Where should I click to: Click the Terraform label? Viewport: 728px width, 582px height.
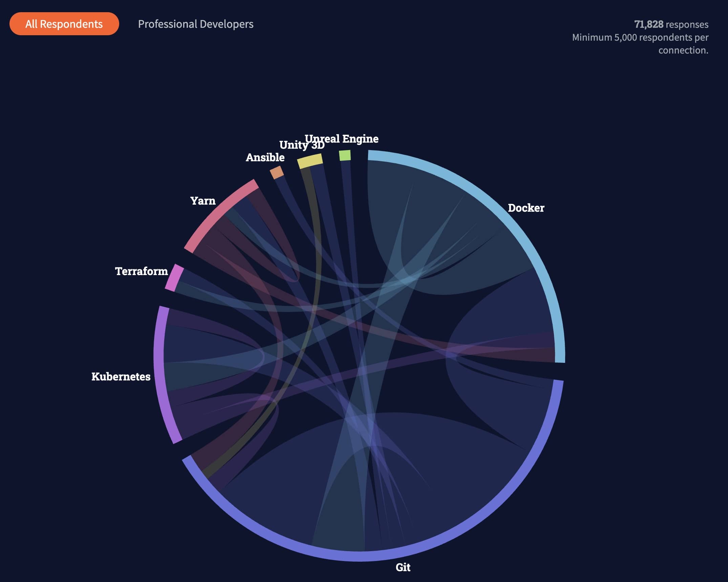click(141, 271)
